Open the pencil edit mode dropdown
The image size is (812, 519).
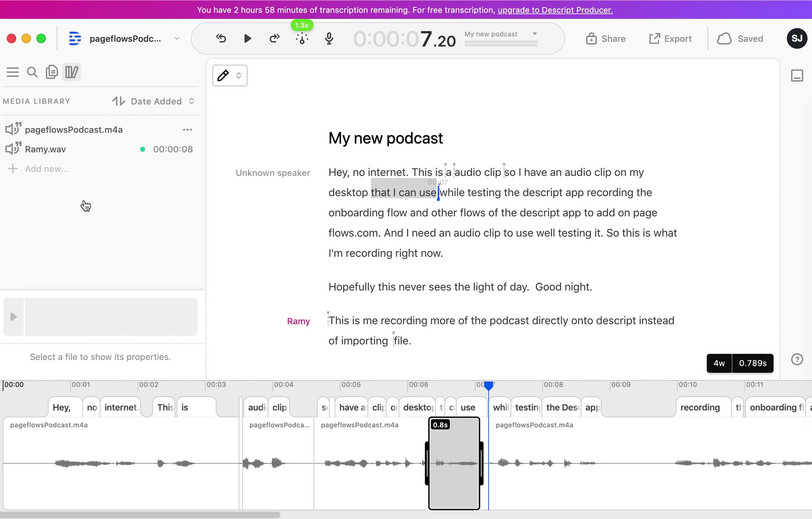pos(230,76)
